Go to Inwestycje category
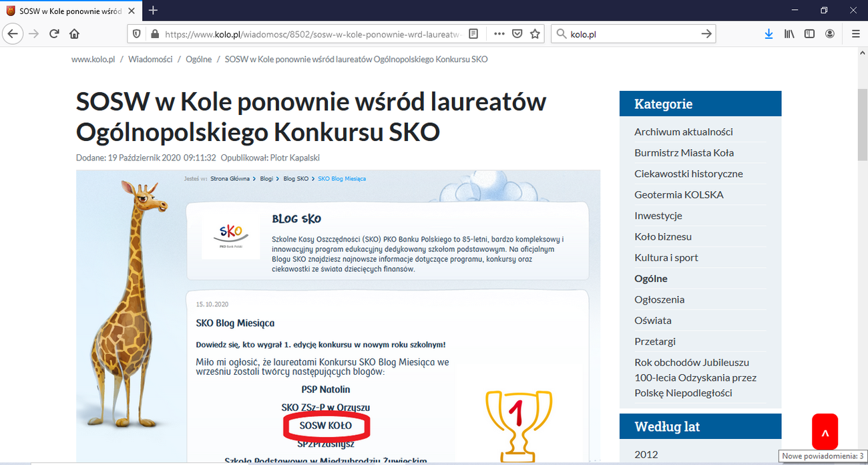The width and height of the screenshot is (868, 465). click(x=658, y=216)
